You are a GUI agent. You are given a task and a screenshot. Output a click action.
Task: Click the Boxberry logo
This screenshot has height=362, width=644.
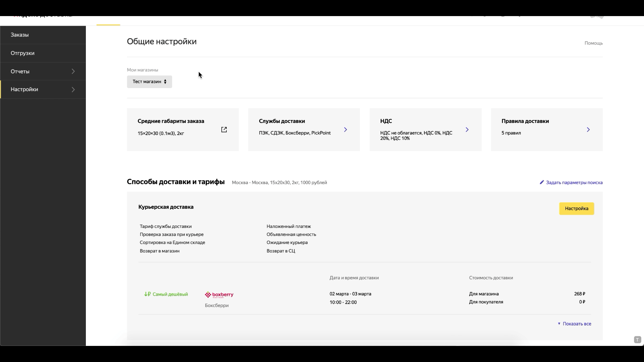(x=219, y=295)
